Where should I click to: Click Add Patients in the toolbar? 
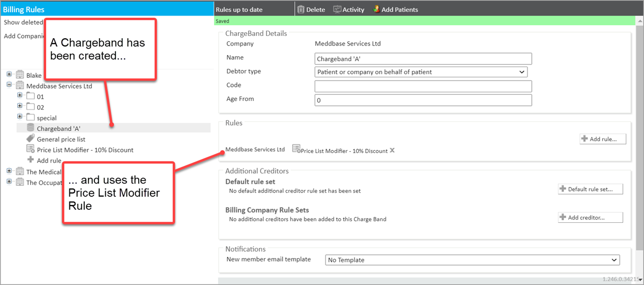click(395, 10)
